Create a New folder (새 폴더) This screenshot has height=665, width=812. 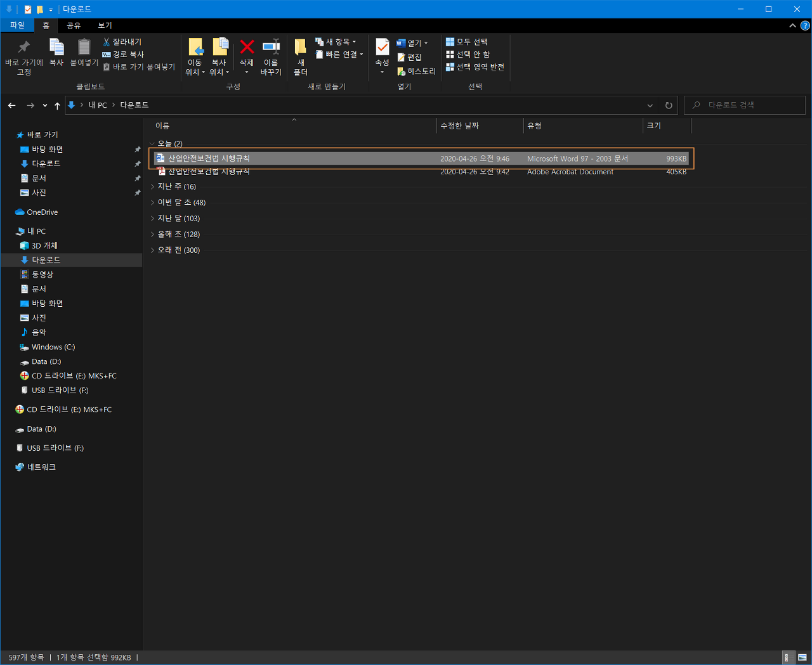coord(301,56)
